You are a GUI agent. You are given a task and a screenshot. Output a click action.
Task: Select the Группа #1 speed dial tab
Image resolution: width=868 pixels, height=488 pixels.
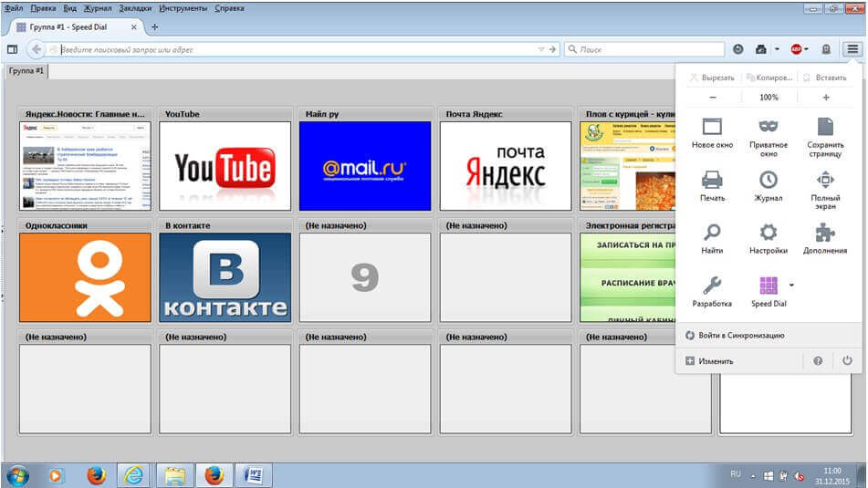click(26, 70)
